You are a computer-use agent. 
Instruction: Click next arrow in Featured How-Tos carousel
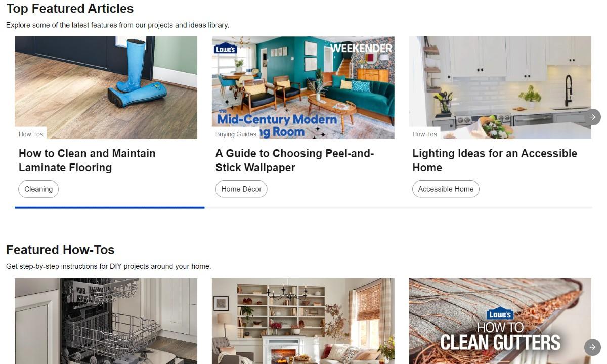(592, 347)
